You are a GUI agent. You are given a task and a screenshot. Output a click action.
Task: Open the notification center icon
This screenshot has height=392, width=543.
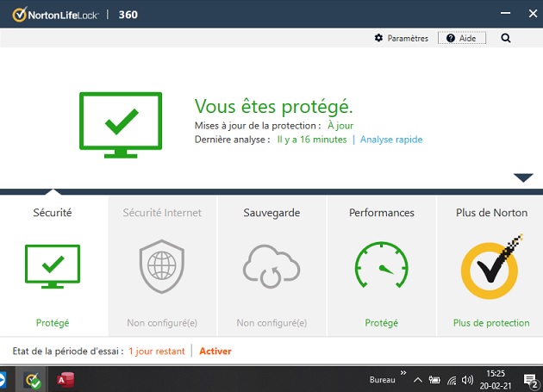pos(530,381)
